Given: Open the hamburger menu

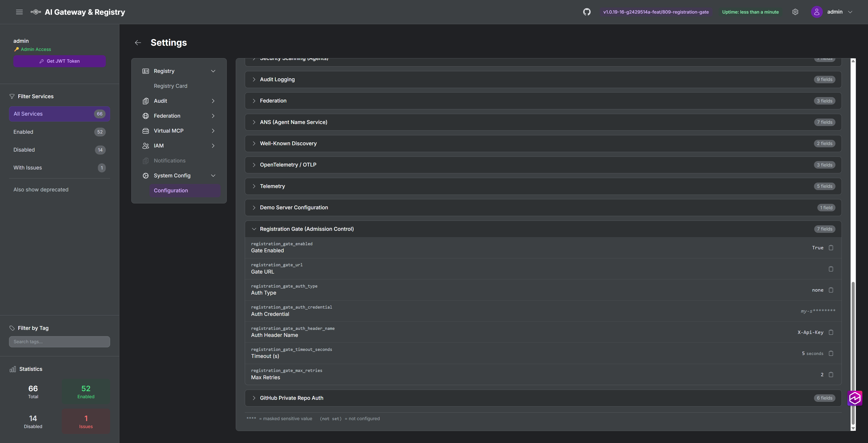Looking at the screenshot, I should pos(19,12).
